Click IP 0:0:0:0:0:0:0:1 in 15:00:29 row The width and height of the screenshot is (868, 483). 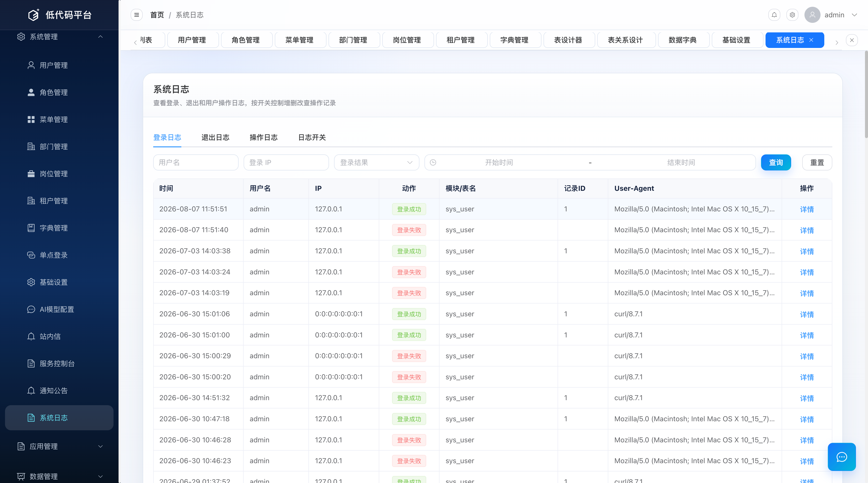click(x=339, y=356)
